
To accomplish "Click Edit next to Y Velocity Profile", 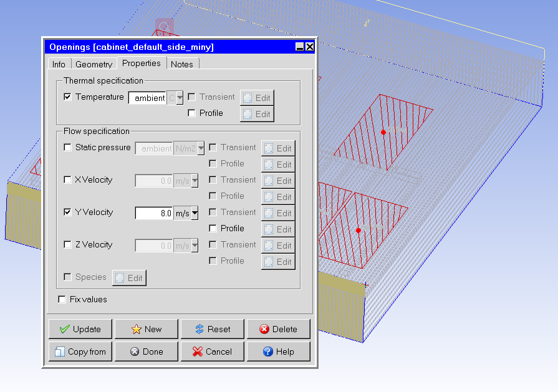I will click(278, 229).
